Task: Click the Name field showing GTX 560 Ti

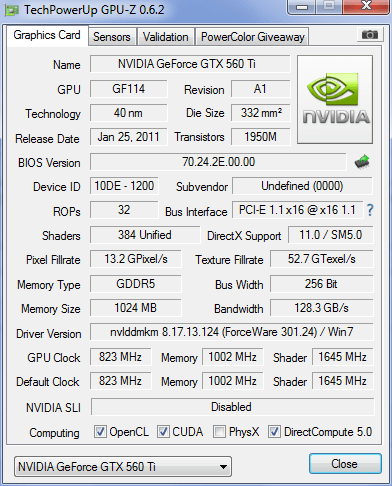Action: 190,64
